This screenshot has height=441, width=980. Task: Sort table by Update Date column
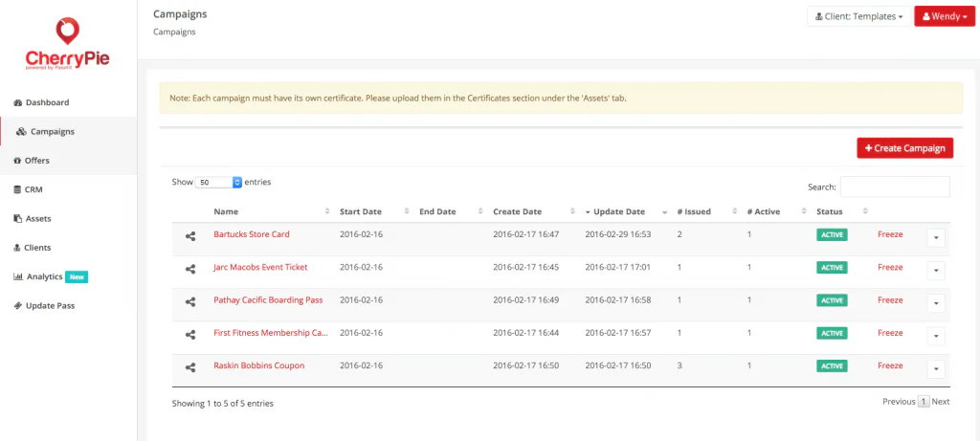click(x=625, y=211)
